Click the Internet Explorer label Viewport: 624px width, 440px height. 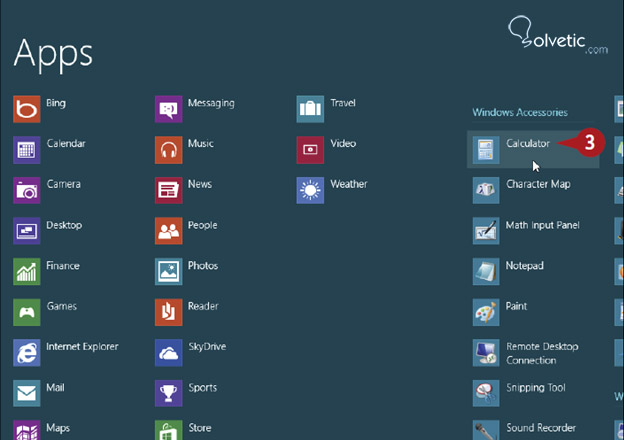pos(82,347)
